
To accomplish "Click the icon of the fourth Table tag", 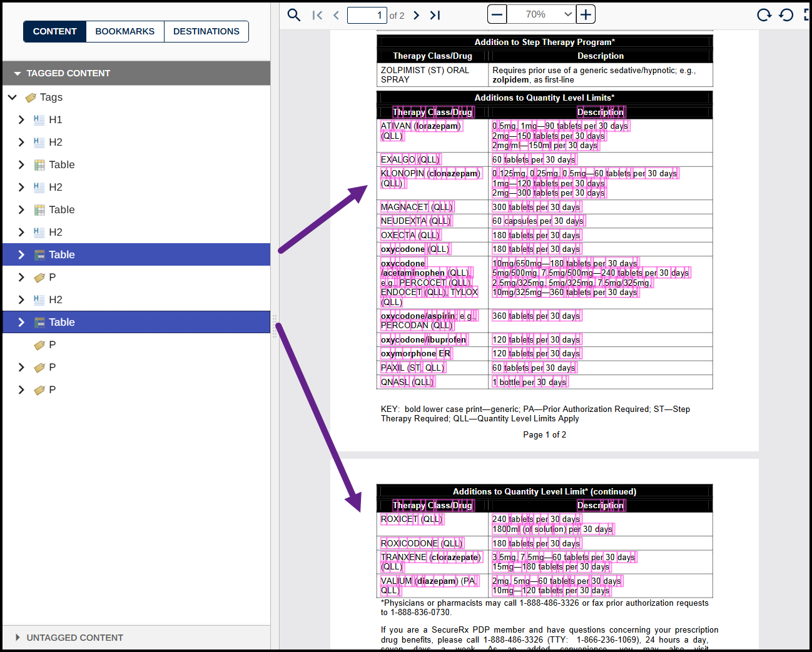I will [x=39, y=323].
